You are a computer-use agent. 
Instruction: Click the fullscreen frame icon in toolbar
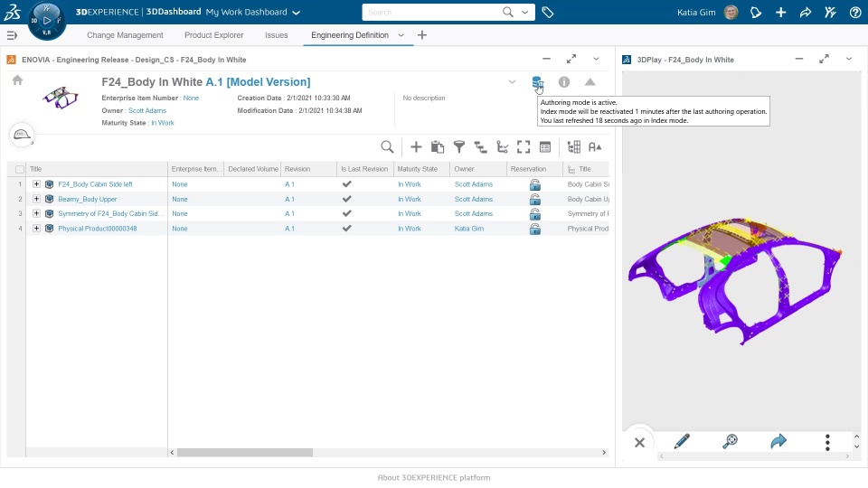coord(524,146)
